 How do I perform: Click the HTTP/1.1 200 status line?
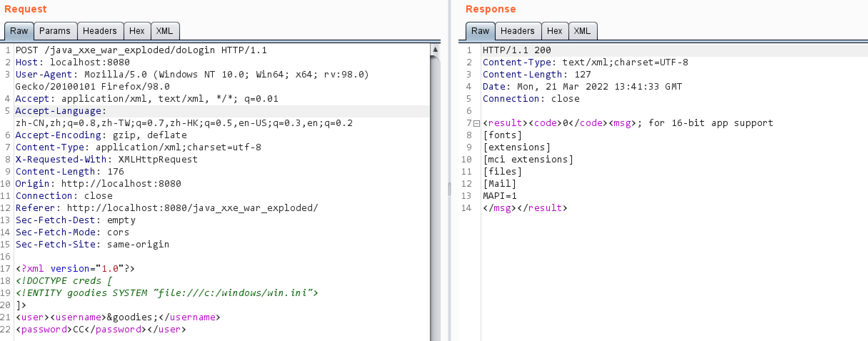point(517,50)
